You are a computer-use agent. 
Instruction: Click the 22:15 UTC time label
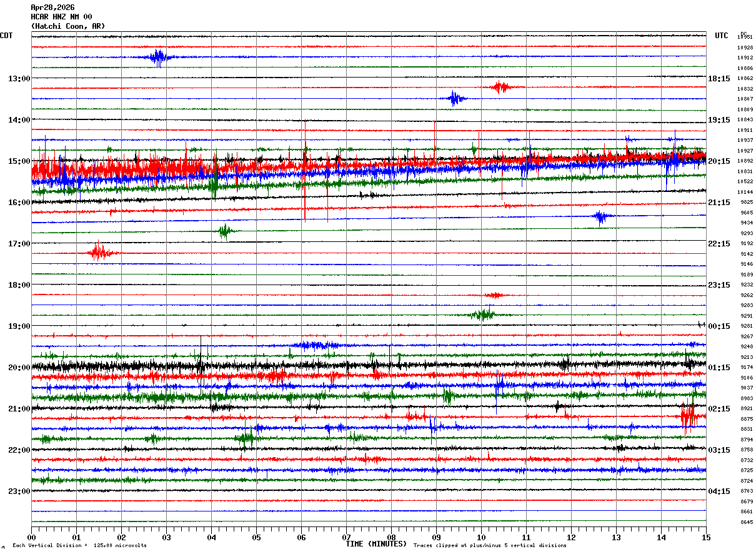tap(719, 244)
